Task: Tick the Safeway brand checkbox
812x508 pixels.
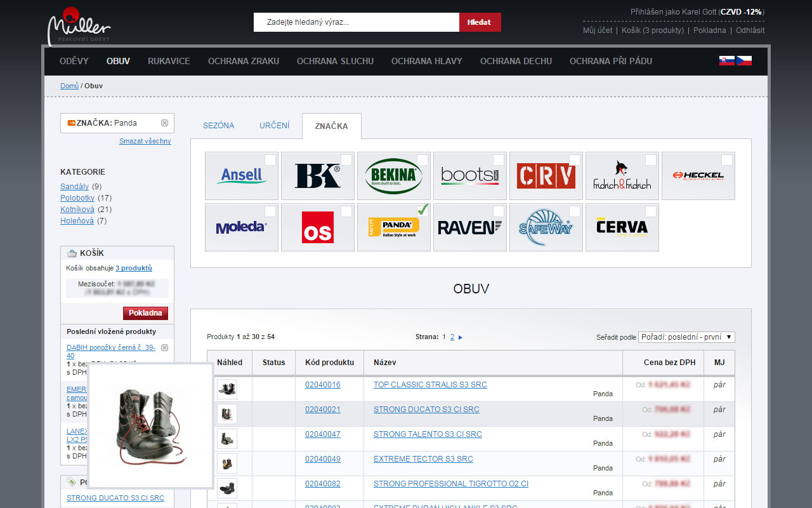Action: point(575,211)
